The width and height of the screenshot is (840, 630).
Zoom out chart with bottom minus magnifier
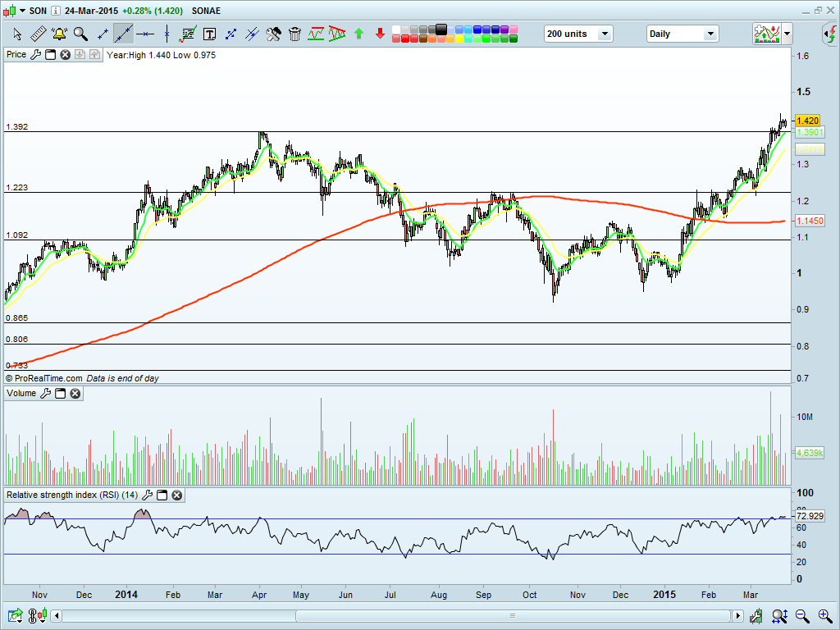point(802,616)
